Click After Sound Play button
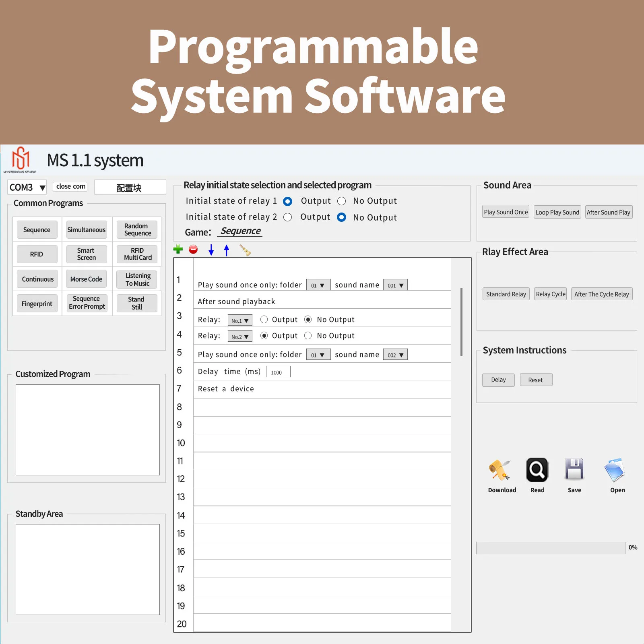644x644 pixels. coord(609,212)
